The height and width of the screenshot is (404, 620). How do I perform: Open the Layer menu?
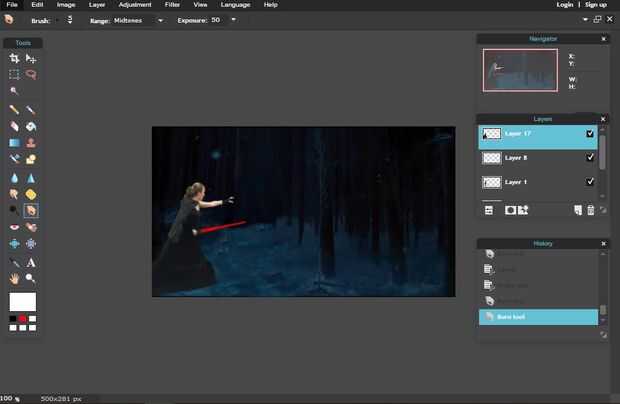tap(97, 5)
